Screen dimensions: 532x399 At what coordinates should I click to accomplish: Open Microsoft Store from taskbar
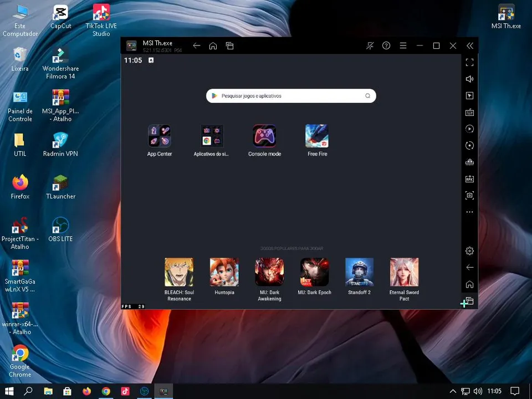(67, 391)
